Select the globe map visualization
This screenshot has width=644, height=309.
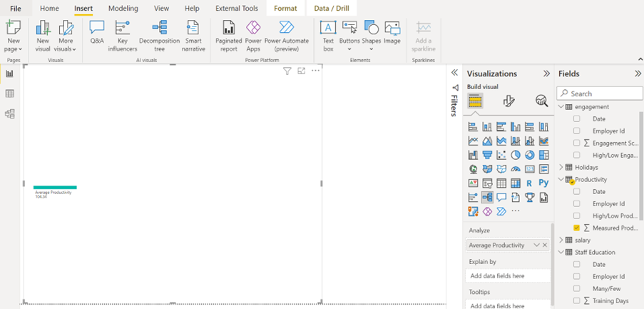(x=473, y=168)
